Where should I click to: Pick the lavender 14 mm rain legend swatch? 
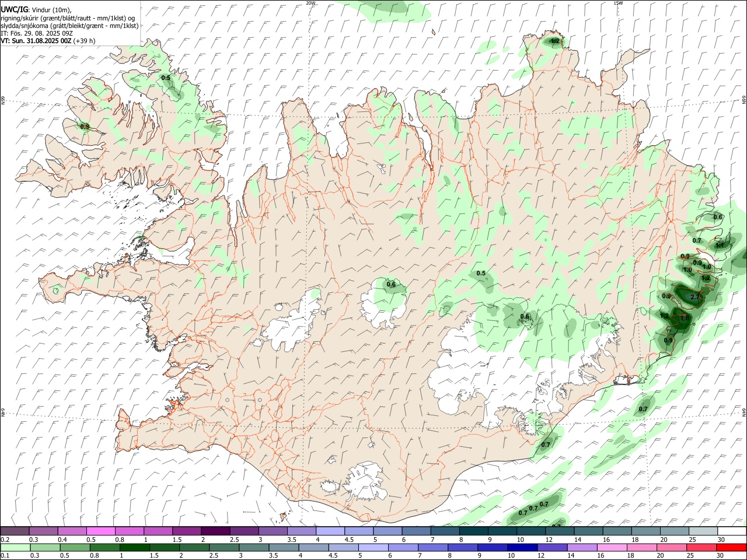[582, 547]
